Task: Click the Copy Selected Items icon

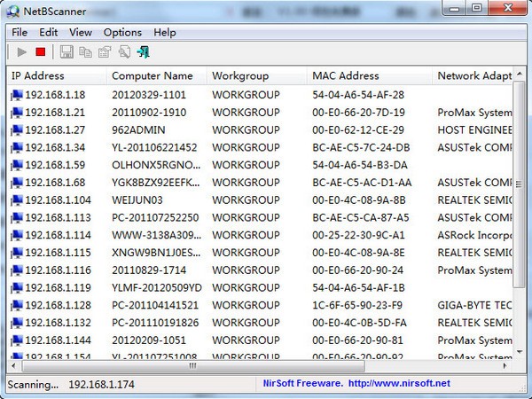Action: tap(86, 52)
